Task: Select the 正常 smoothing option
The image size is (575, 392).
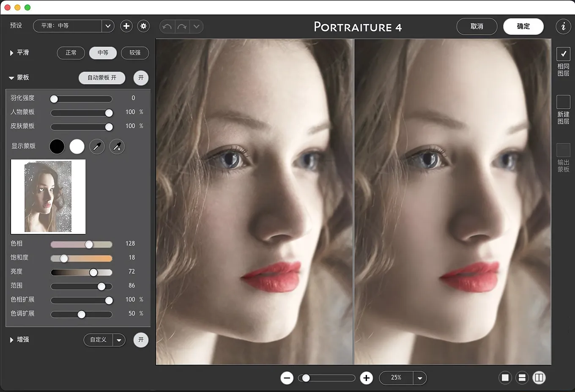Action: click(x=71, y=53)
